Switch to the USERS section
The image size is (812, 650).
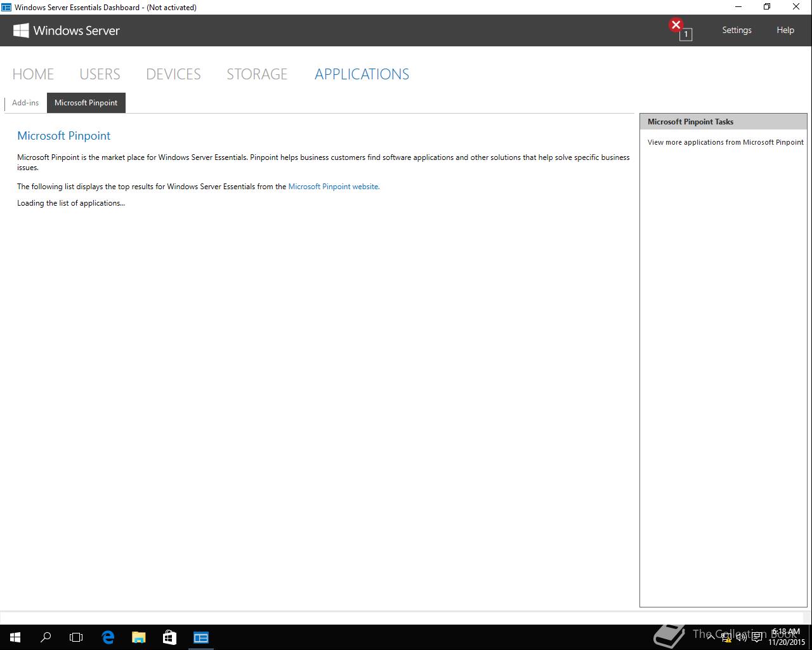100,74
